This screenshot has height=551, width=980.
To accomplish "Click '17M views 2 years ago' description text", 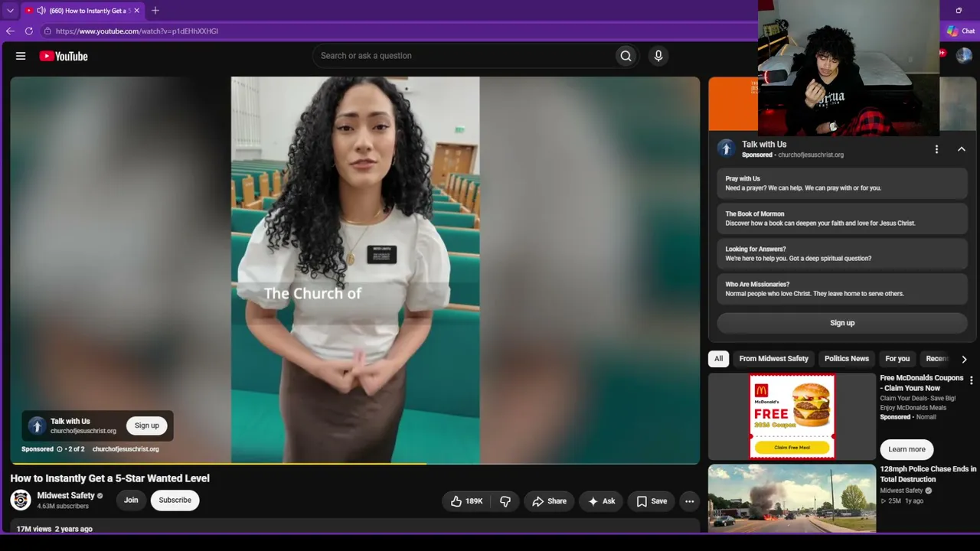I will (x=54, y=529).
